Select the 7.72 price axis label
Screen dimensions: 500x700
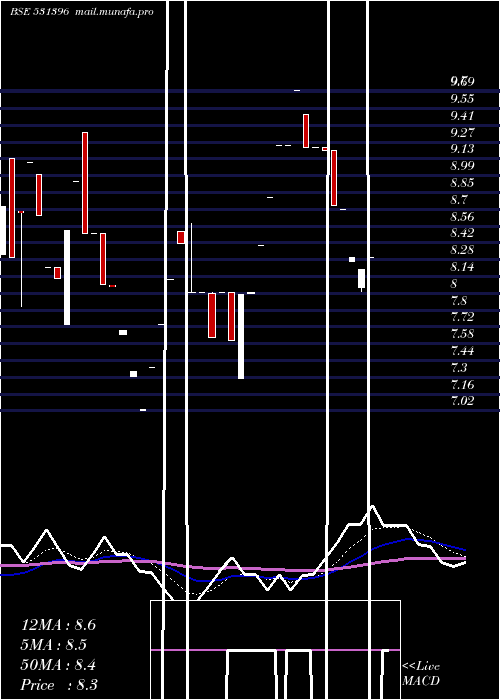pyautogui.click(x=462, y=317)
